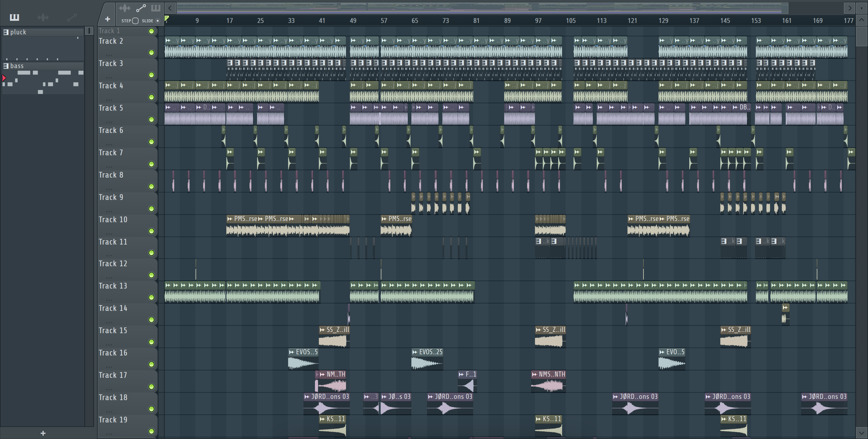Select EVO..5 clip on Track 16

pos(672,359)
